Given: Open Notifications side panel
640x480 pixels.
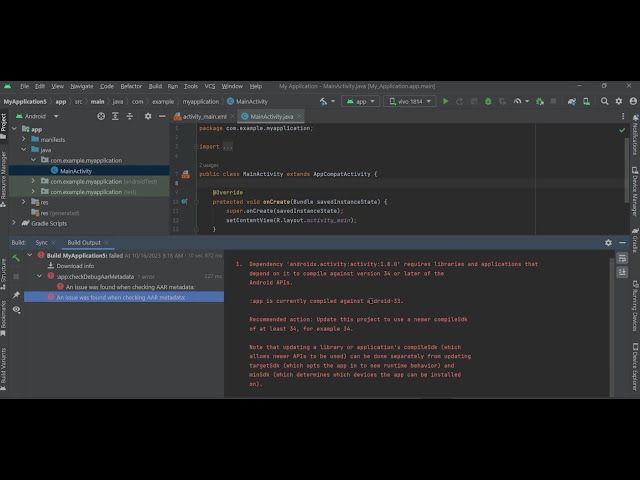Looking at the screenshot, I should [x=635, y=135].
